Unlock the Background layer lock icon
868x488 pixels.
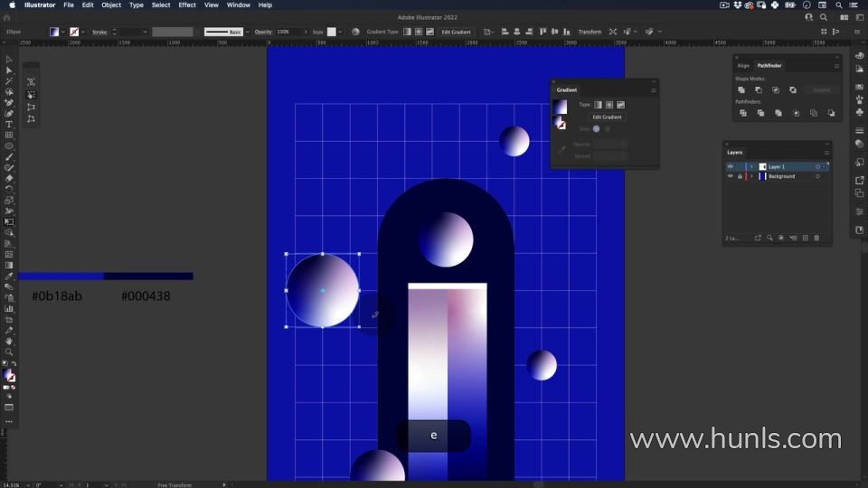pyautogui.click(x=740, y=176)
